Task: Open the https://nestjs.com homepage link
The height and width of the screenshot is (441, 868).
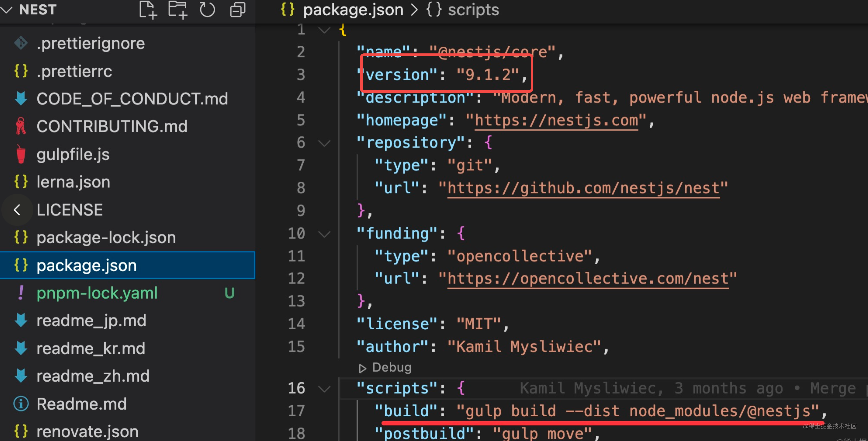Action: [x=556, y=121]
